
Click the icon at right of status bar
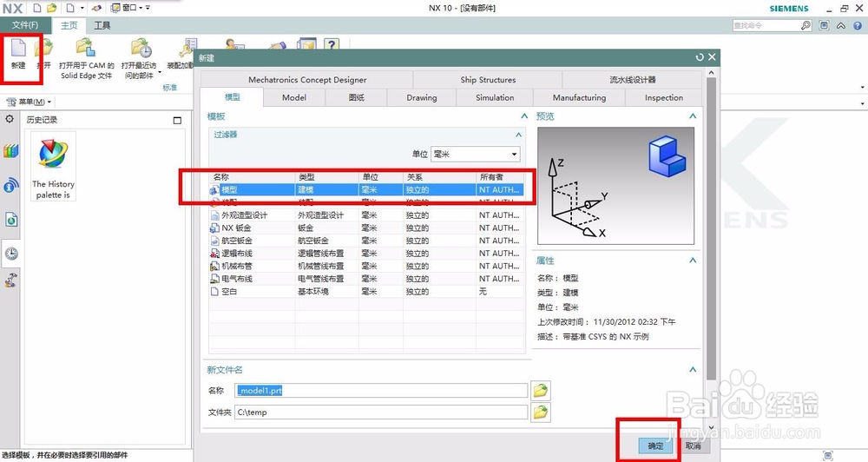coord(827,456)
